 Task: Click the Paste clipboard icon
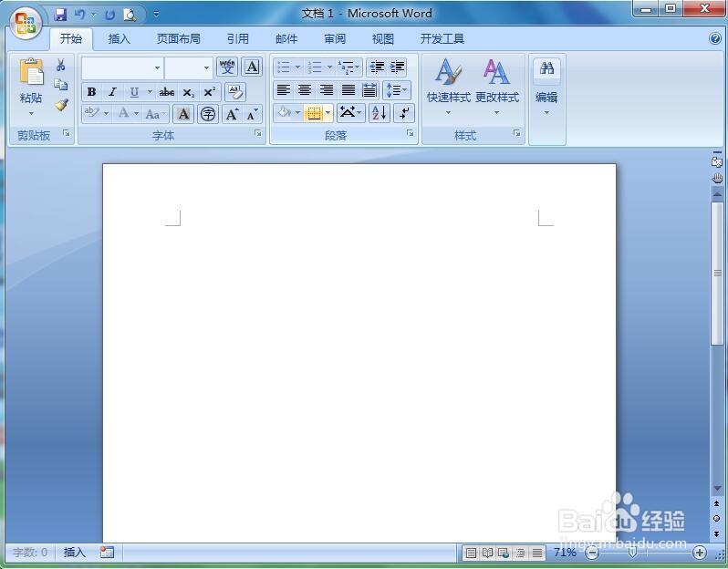[31, 72]
